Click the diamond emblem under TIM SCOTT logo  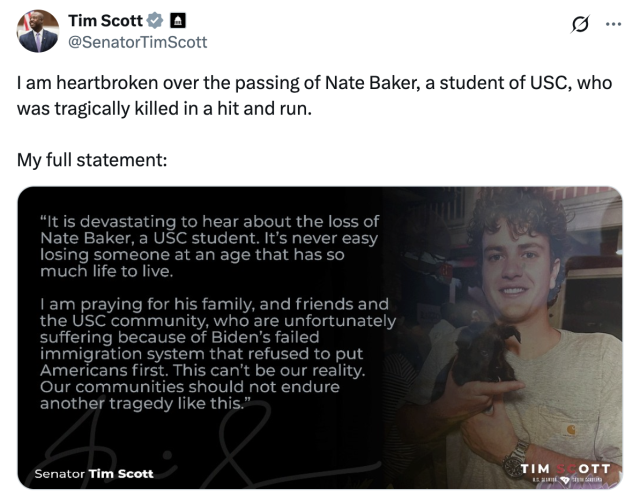[566, 480]
